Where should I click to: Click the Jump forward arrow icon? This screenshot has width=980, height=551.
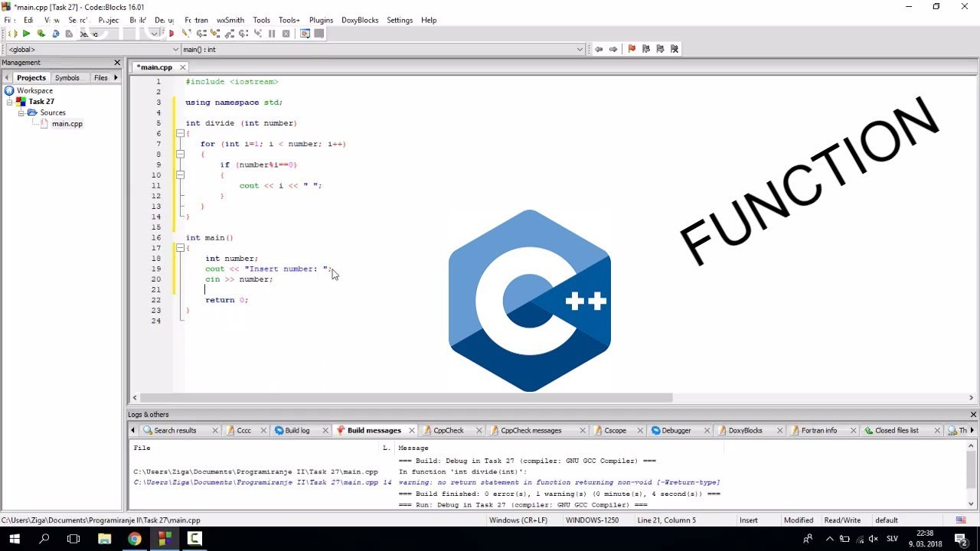click(613, 49)
